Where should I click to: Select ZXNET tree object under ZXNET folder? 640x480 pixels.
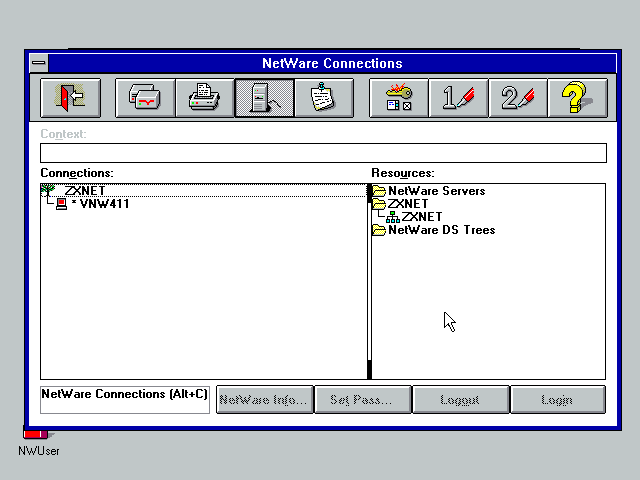click(x=414, y=217)
